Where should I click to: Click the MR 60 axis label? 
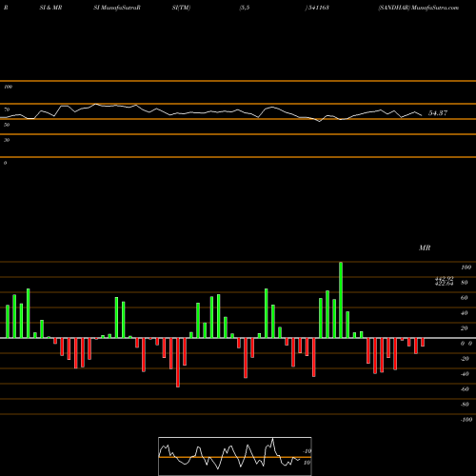pos(464,298)
